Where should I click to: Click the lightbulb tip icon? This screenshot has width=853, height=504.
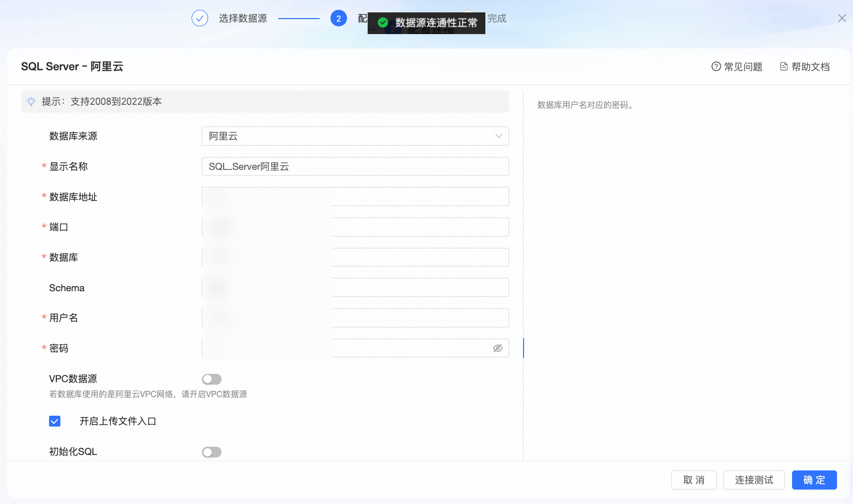pos(31,102)
